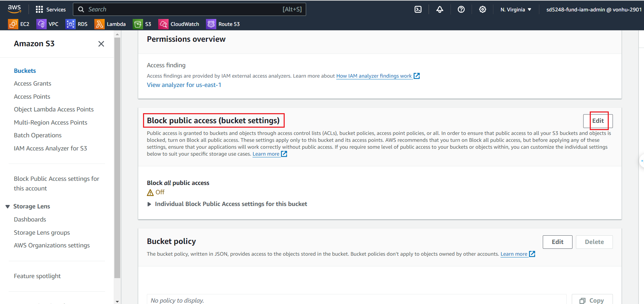
Task: Open Storage Lens Dashboards
Action: 30,219
